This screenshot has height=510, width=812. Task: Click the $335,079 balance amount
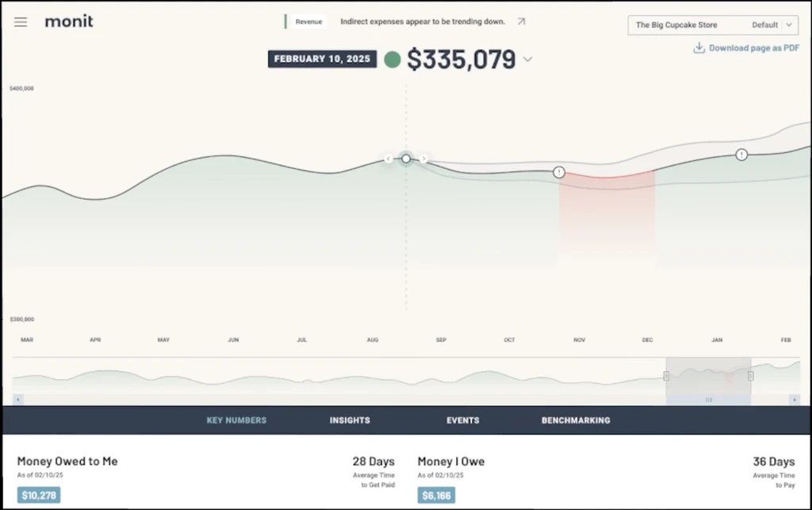462,59
